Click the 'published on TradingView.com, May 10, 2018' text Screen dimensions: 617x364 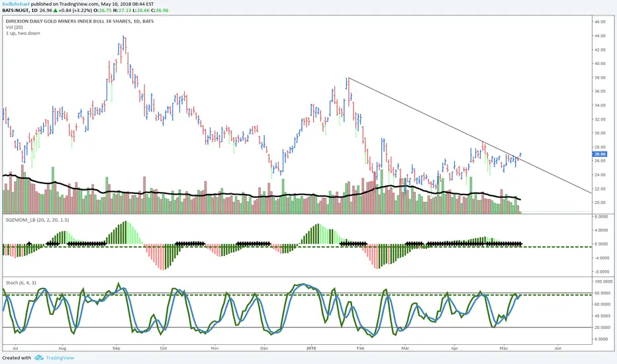pos(82,5)
